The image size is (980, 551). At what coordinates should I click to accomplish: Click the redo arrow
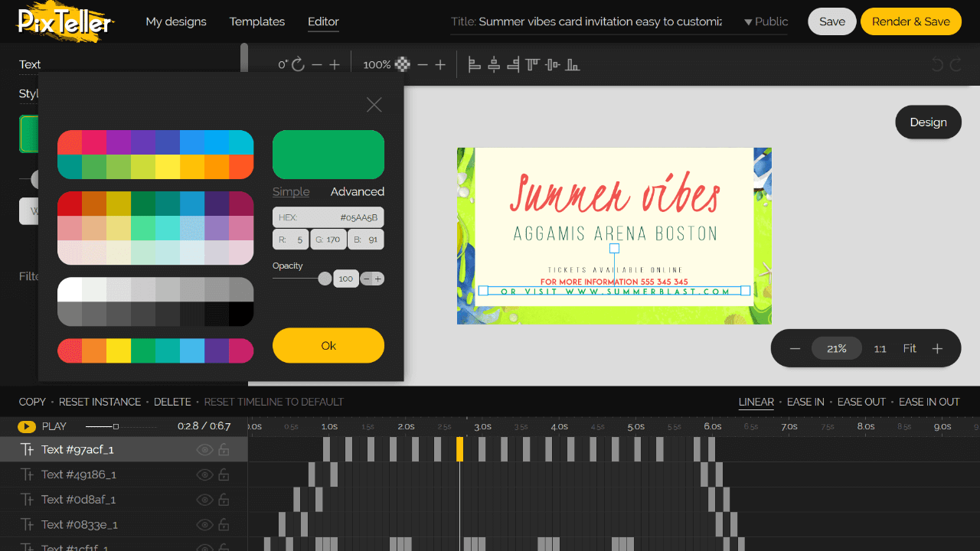pyautogui.click(x=955, y=65)
